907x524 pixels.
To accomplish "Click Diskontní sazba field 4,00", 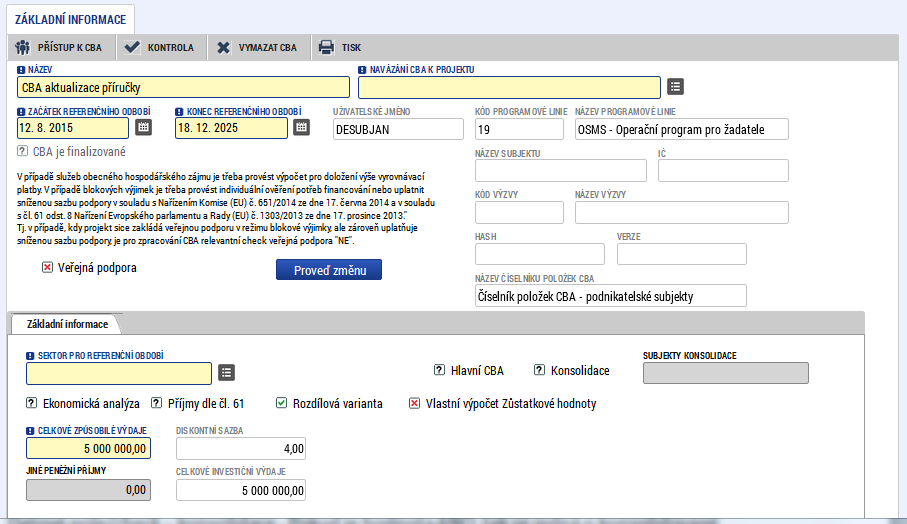I will (241, 448).
